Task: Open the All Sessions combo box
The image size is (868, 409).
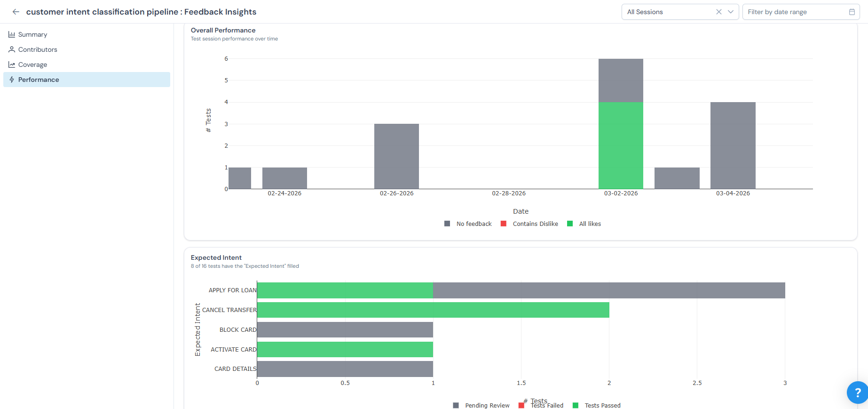Action: (668, 12)
